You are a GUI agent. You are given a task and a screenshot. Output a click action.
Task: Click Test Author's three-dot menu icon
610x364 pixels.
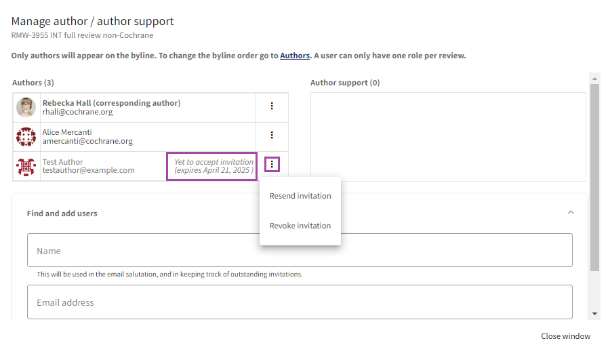click(x=272, y=165)
